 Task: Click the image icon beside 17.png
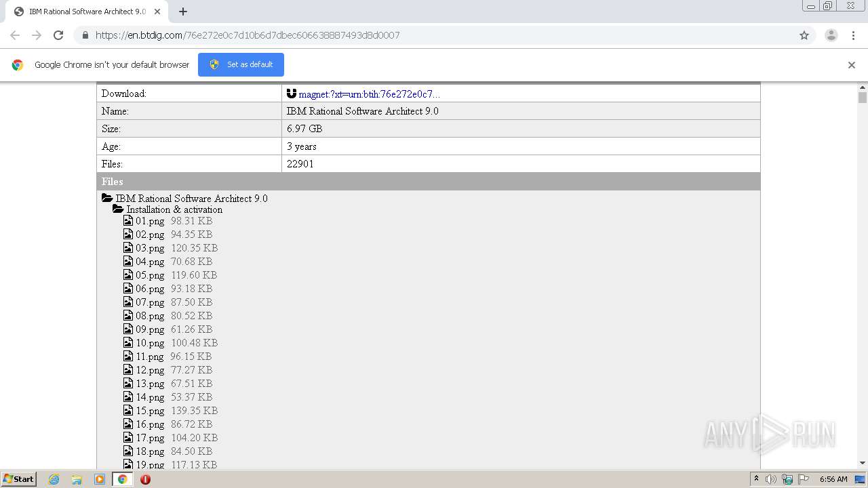(x=128, y=437)
